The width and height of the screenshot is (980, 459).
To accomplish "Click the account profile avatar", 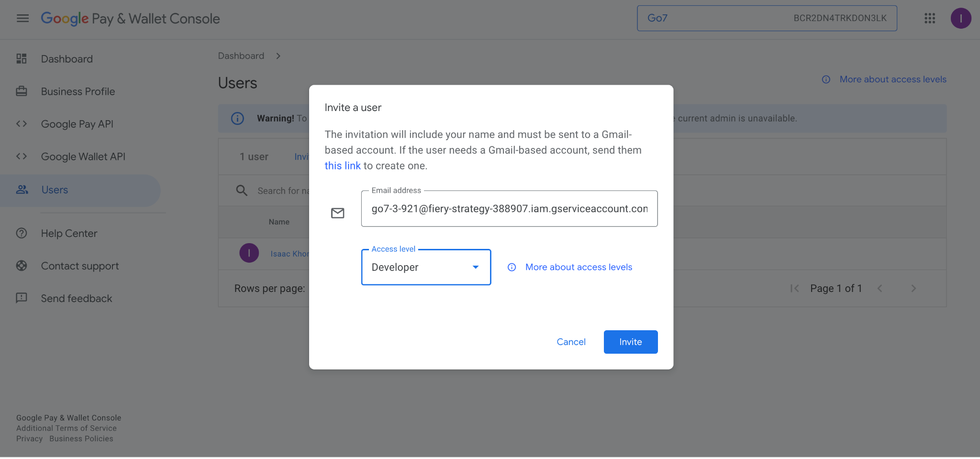I will 961,18.
